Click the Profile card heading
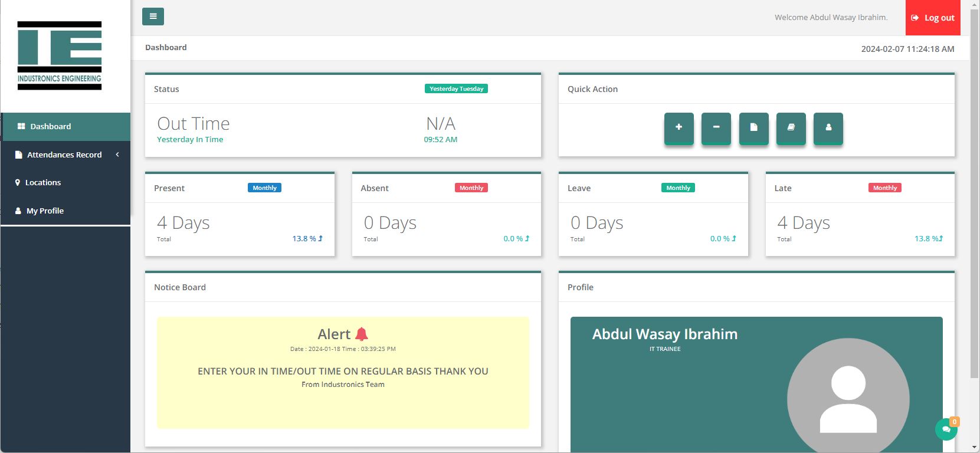980x453 pixels. click(581, 287)
